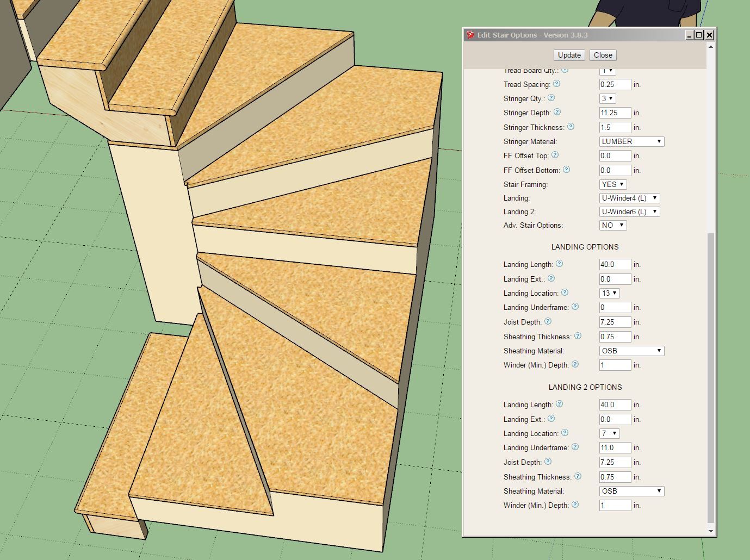Click the dialog scrollbar down arrow

(710, 531)
